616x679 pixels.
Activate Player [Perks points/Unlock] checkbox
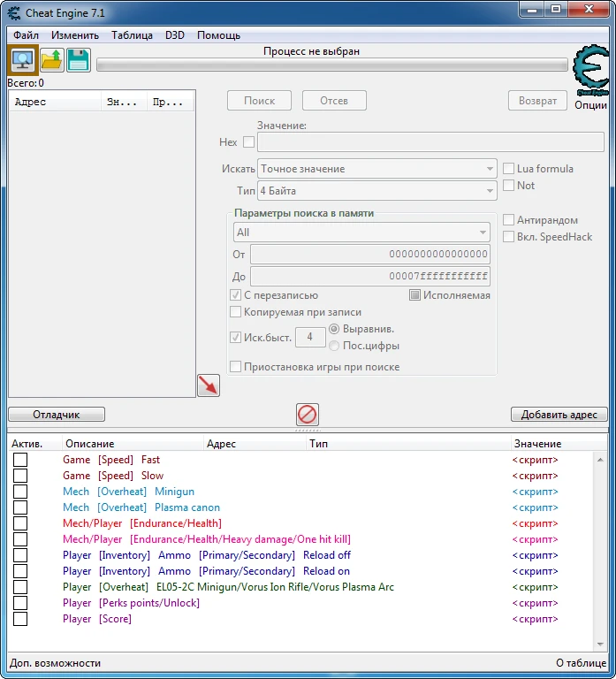tap(20, 603)
